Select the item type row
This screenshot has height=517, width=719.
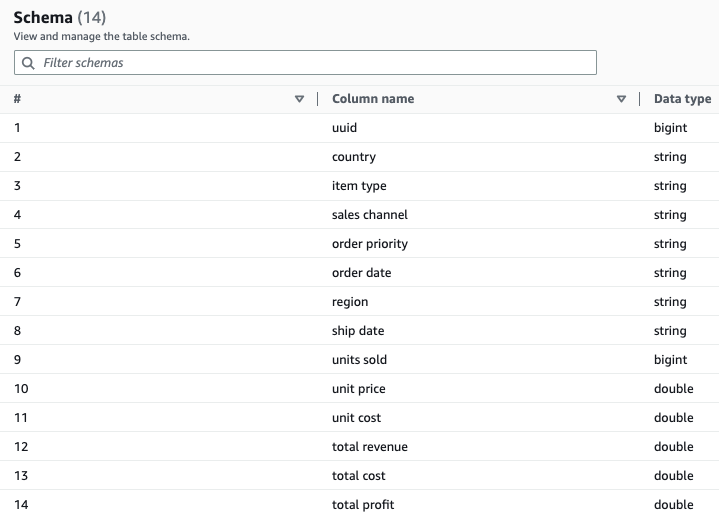[360, 186]
